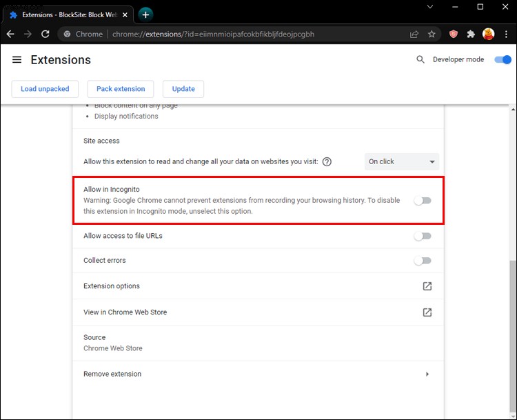The width and height of the screenshot is (517, 420).
Task: Click the Site access heading
Action: pyautogui.click(x=101, y=141)
